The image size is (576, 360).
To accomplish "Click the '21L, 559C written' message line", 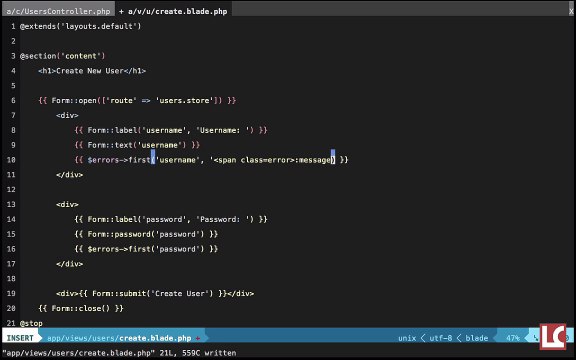I will click(x=119, y=353).
